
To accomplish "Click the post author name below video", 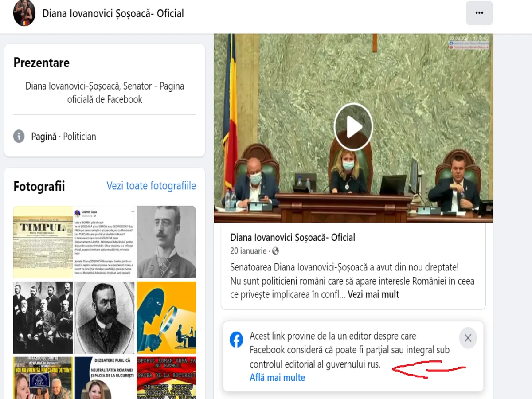I will click(293, 238).
